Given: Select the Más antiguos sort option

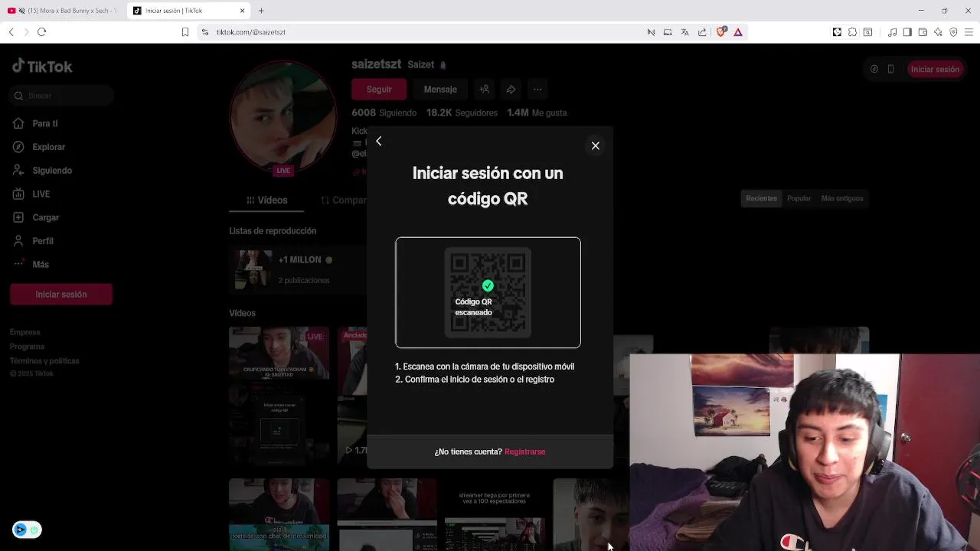Looking at the screenshot, I should click(842, 198).
